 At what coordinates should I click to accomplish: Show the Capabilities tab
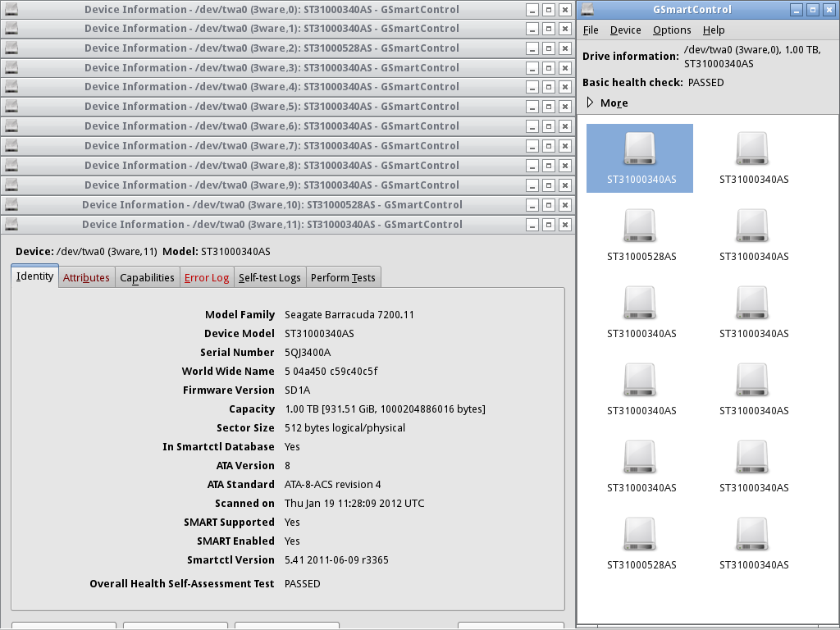[x=147, y=278]
